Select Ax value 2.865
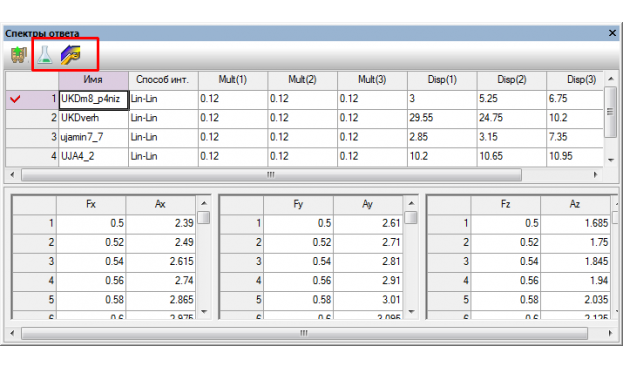623x370 pixels. pyautogui.click(x=161, y=300)
